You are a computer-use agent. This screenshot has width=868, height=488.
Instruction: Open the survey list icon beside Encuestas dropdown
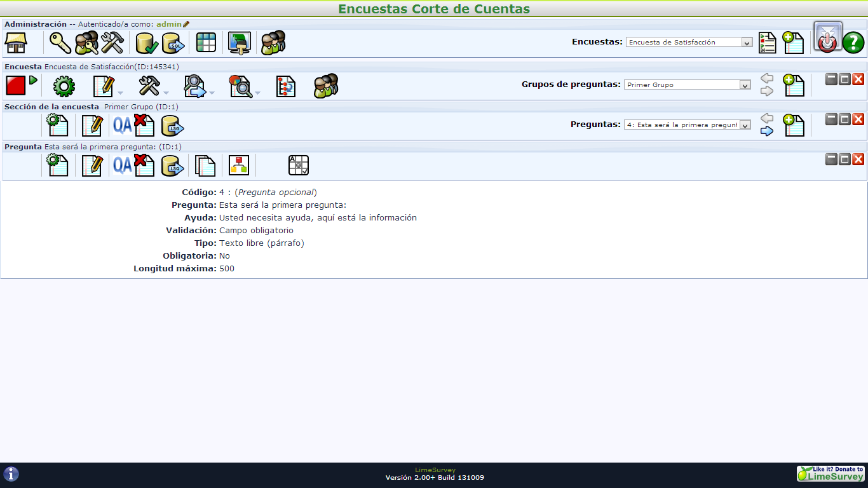768,43
